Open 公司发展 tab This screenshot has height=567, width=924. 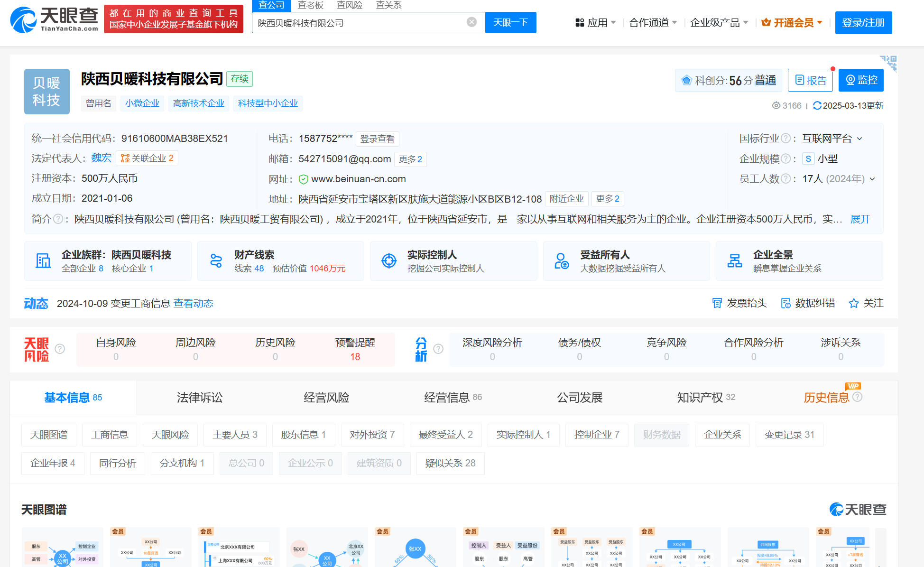580,398
